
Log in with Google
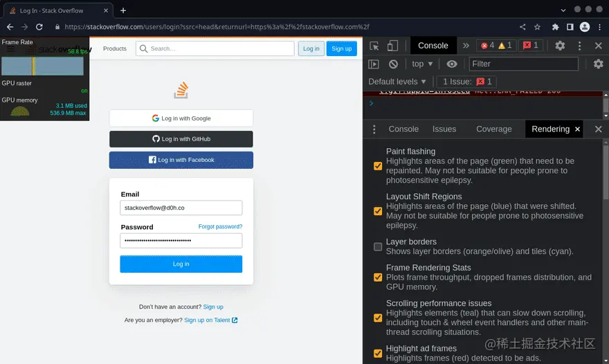click(x=181, y=118)
